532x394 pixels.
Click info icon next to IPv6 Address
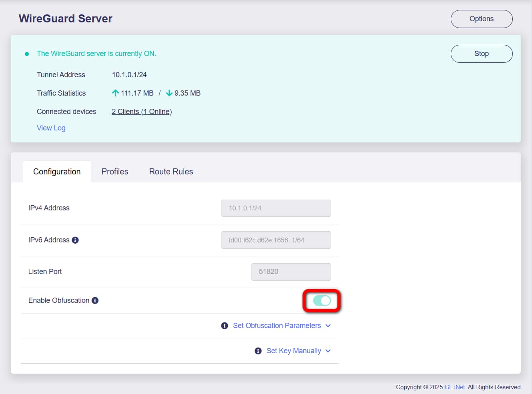click(75, 240)
